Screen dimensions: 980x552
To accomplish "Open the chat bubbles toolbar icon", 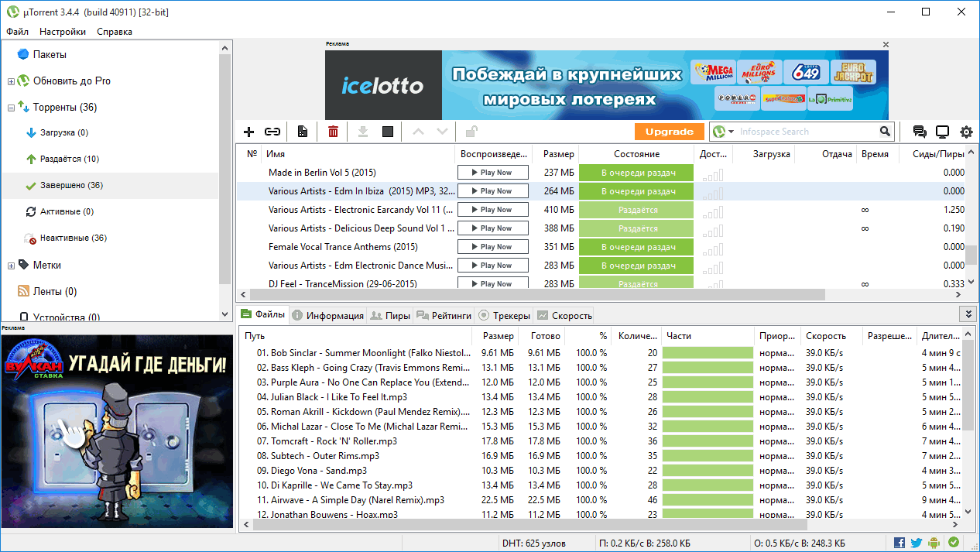I will pyautogui.click(x=920, y=132).
